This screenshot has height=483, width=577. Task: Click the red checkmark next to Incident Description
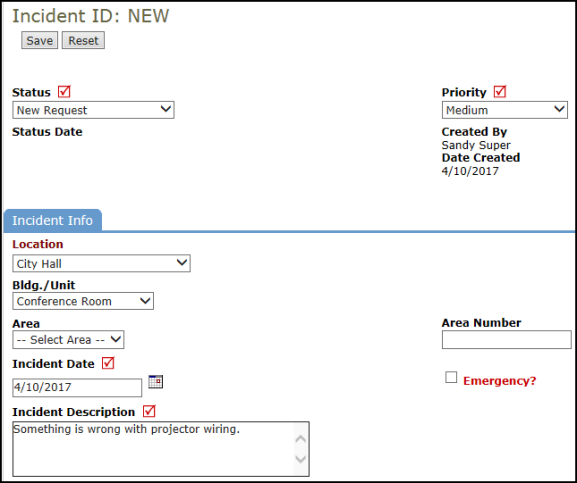tap(149, 411)
